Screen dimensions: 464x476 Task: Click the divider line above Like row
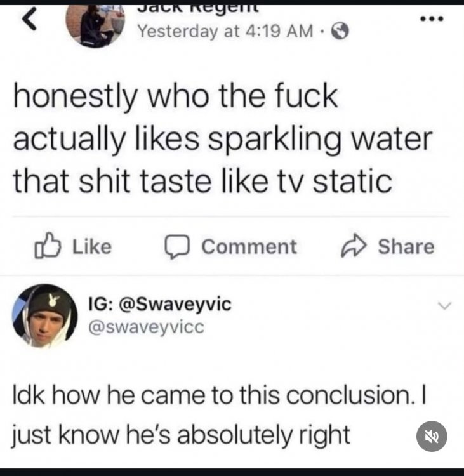(231, 216)
